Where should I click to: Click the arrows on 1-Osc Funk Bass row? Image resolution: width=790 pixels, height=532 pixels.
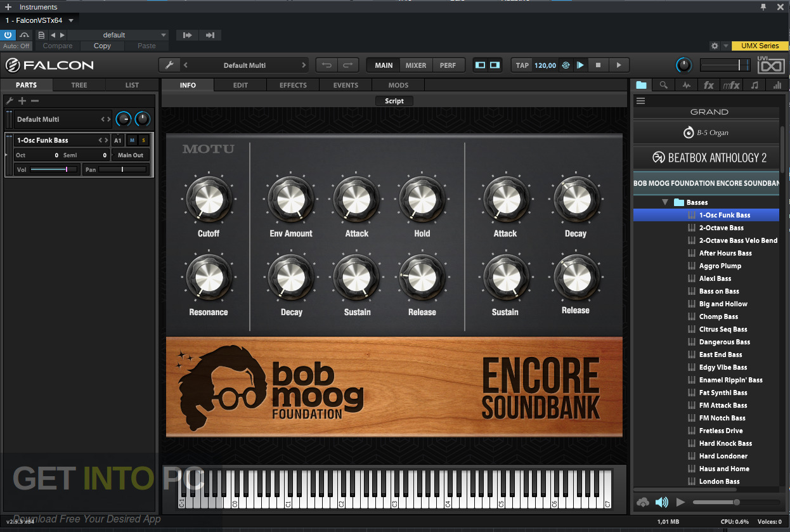point(103,140)
